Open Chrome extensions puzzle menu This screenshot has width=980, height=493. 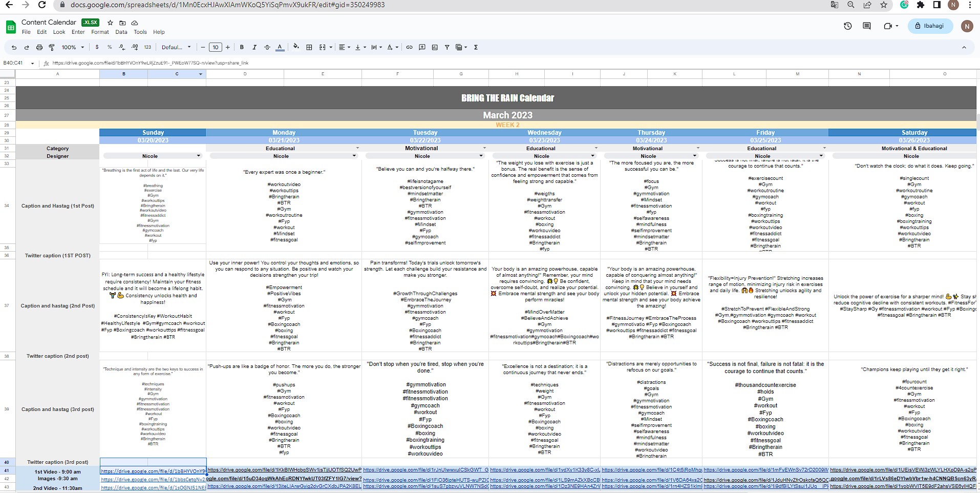[921, 5]
